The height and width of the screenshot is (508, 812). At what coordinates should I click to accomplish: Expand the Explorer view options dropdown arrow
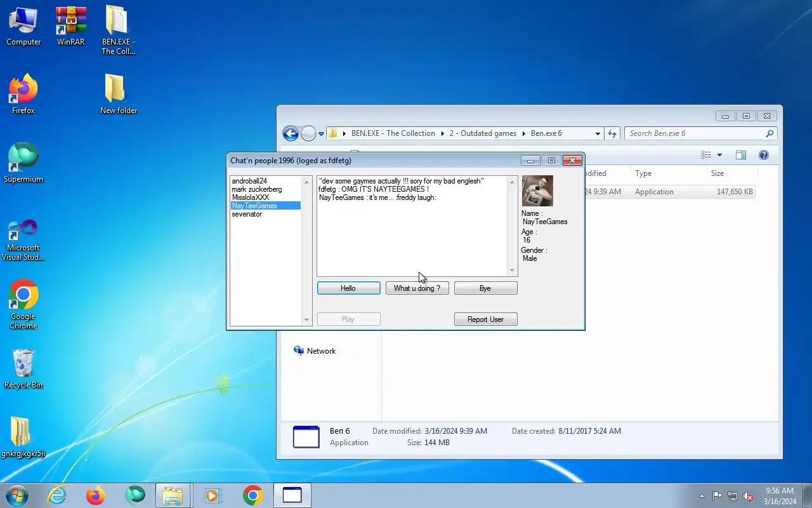pyautogui.click(x=719, y=155)
